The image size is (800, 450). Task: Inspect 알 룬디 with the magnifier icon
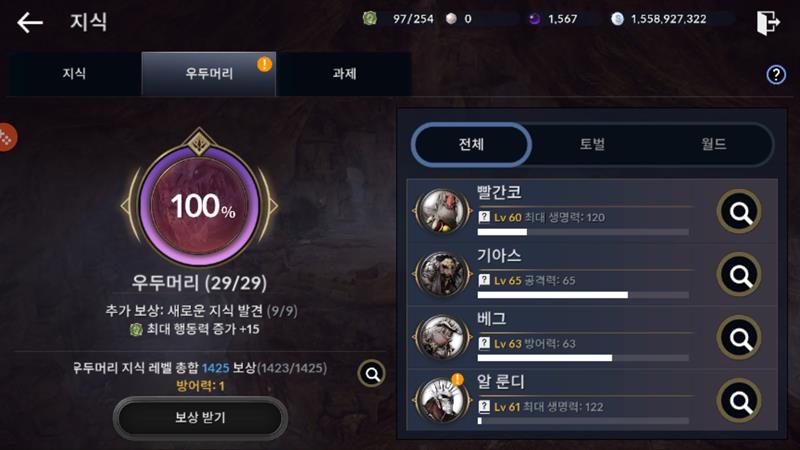tap(739, 401)
